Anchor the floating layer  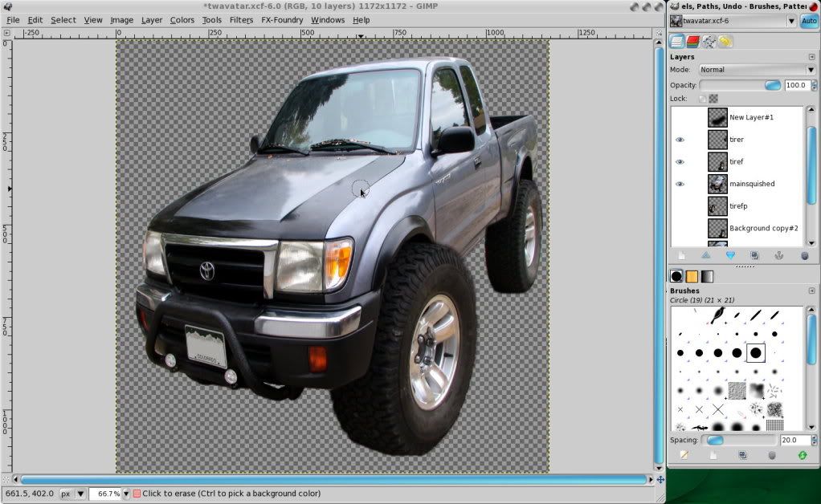pyautogui.click(x=779, y=256)
